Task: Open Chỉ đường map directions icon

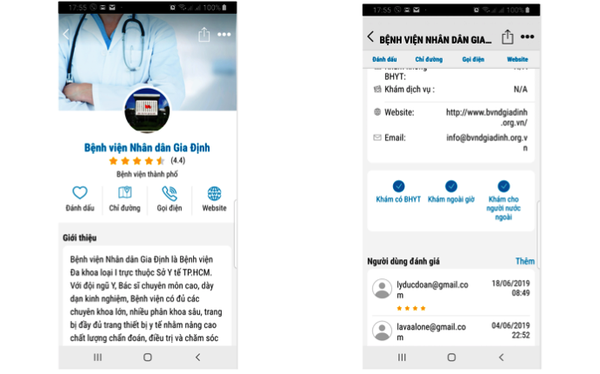Action: [x=125, y=193]
